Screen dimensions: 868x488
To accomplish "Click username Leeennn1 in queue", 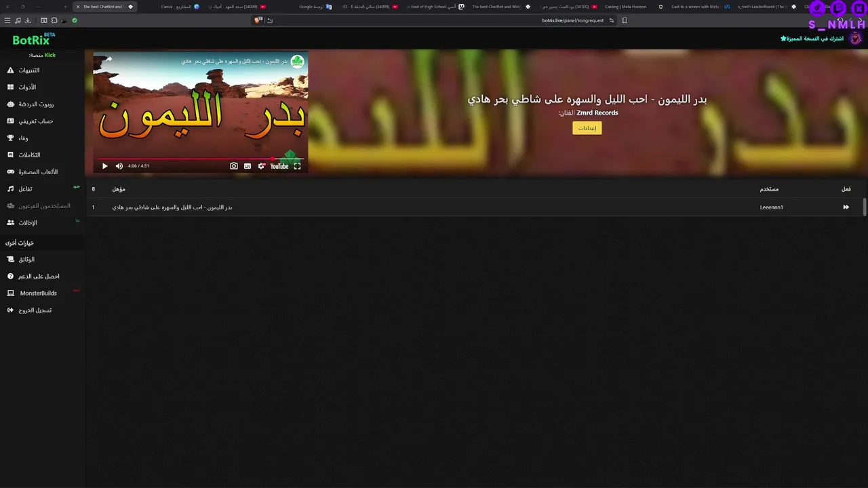I will point(771,207).
